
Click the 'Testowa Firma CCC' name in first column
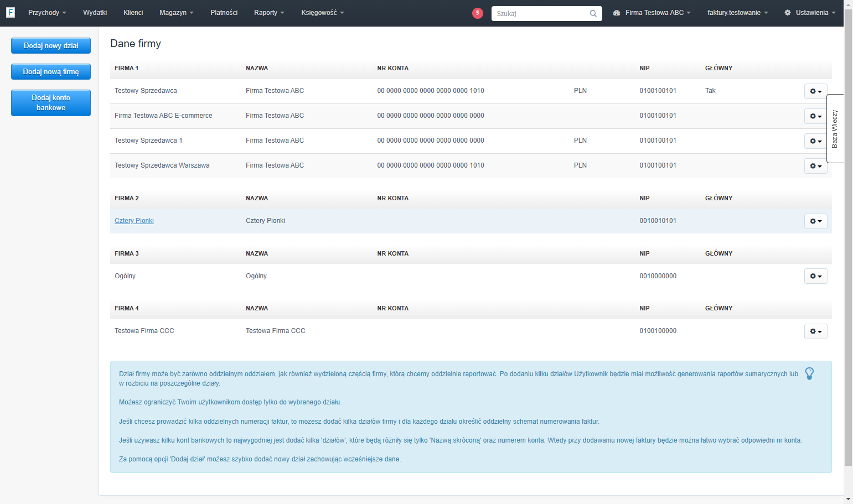click(144, 331)
